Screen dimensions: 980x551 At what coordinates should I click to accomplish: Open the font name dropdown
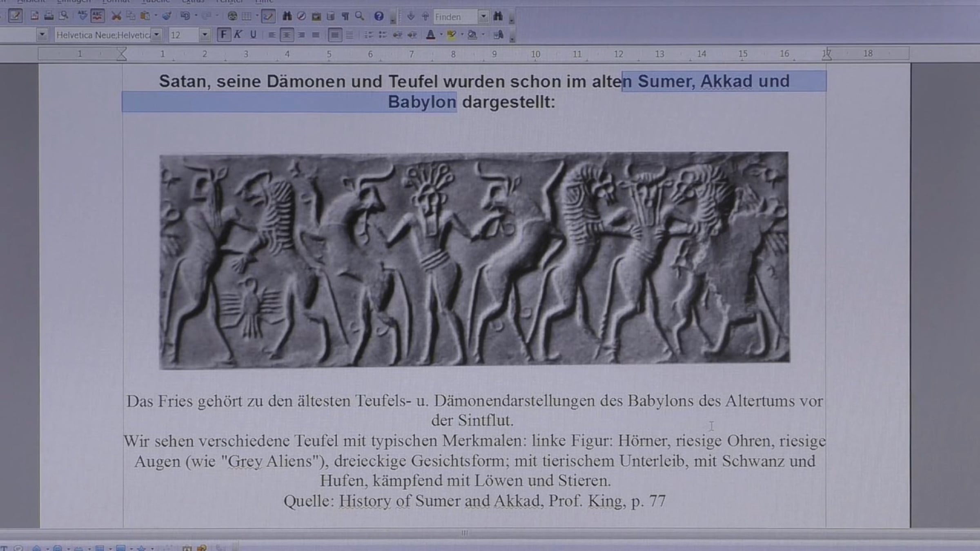click(x=156, y=35)
